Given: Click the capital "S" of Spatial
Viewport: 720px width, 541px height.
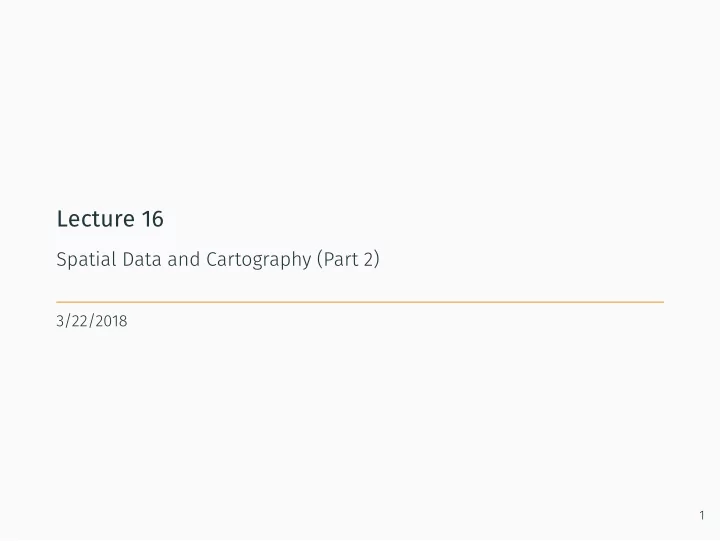Looking at the screenshot, I should click(x=62, y=259).
